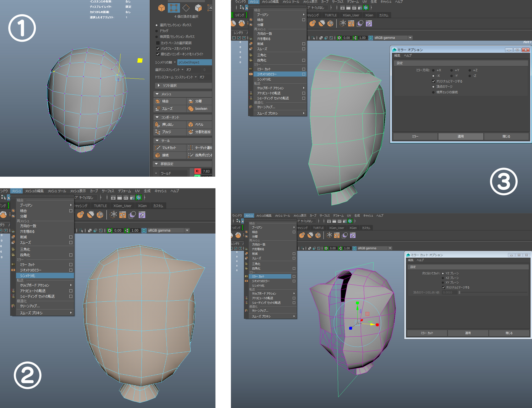
Task: Activate 四角ポリゴン quad draw tool
Action: [199, 155]
